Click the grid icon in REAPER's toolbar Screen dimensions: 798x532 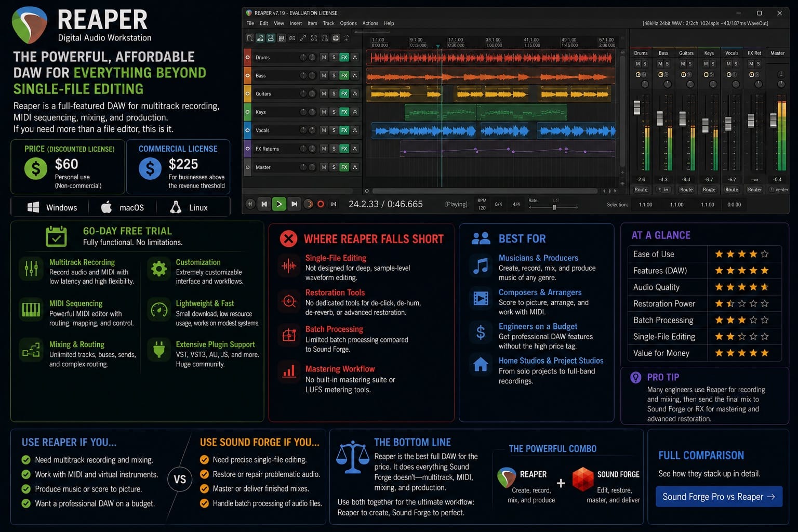pos(282,38)
